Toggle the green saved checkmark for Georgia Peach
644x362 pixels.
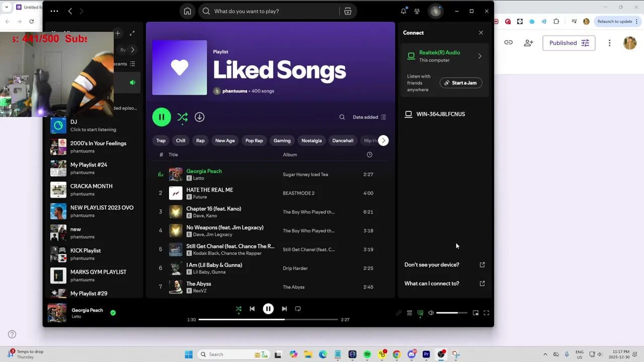point(113,313)
